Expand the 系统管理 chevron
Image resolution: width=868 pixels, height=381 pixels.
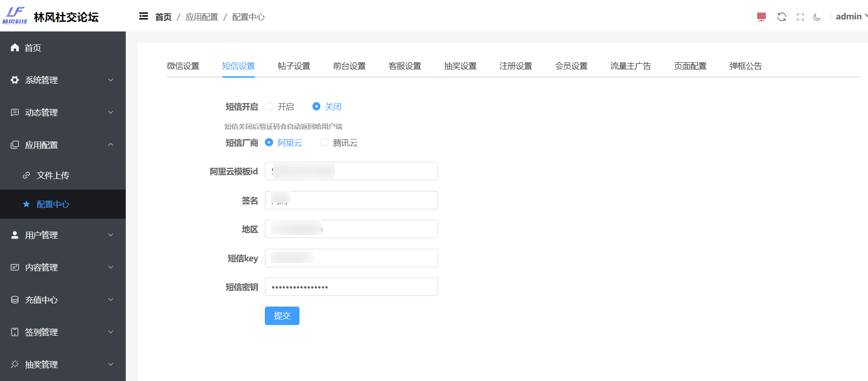pos(111,80)
